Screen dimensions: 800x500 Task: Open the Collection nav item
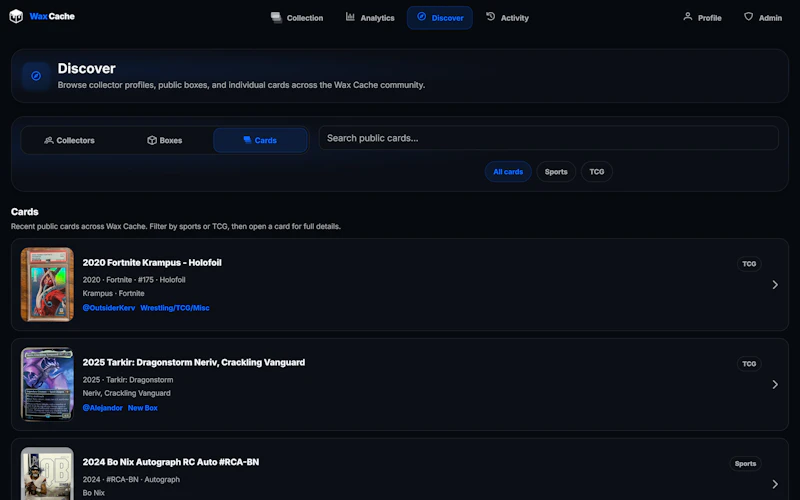coord(297,18)
